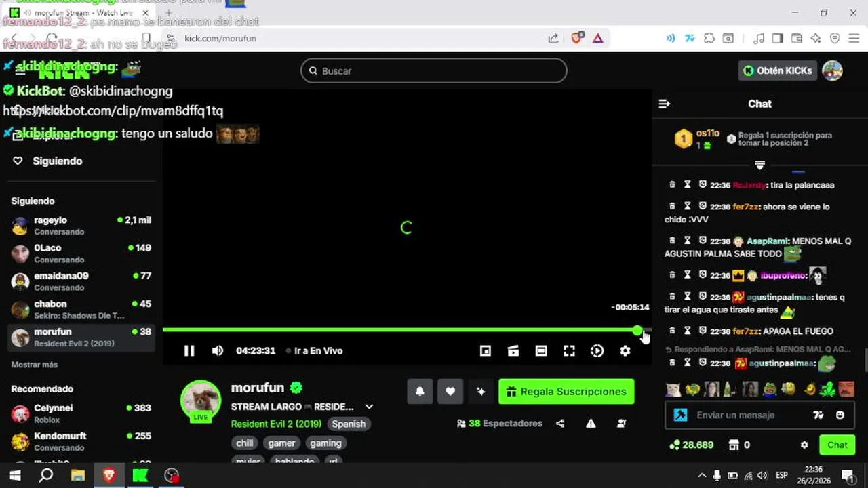
Task: Click the 'chill' tag
Action: point(245,443)
